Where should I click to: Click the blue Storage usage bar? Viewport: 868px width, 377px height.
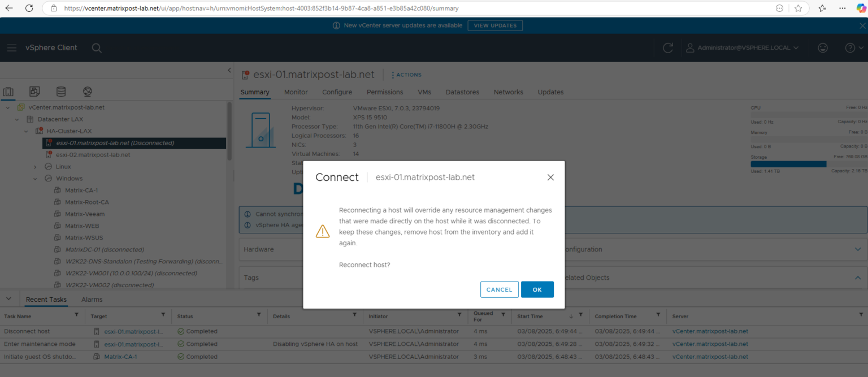pos(788,163)
